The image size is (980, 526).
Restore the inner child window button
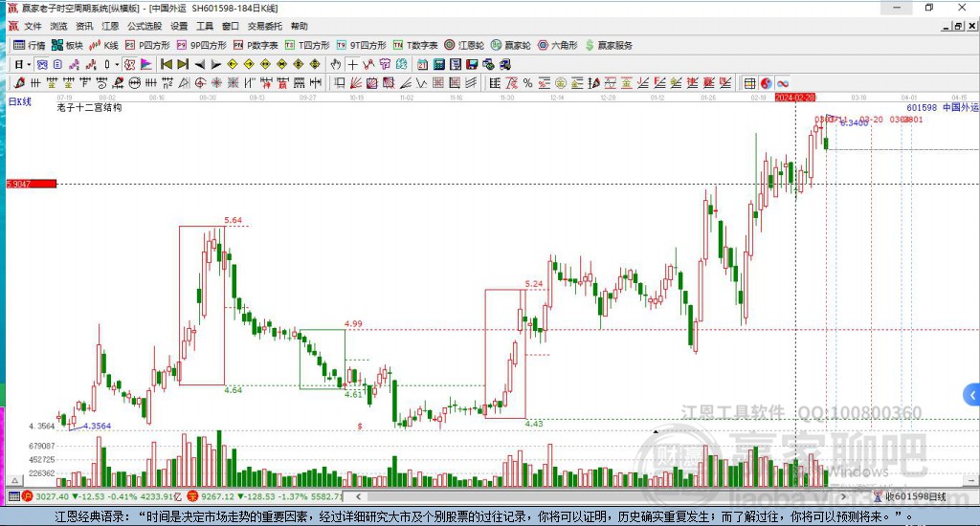coord(958,26)
